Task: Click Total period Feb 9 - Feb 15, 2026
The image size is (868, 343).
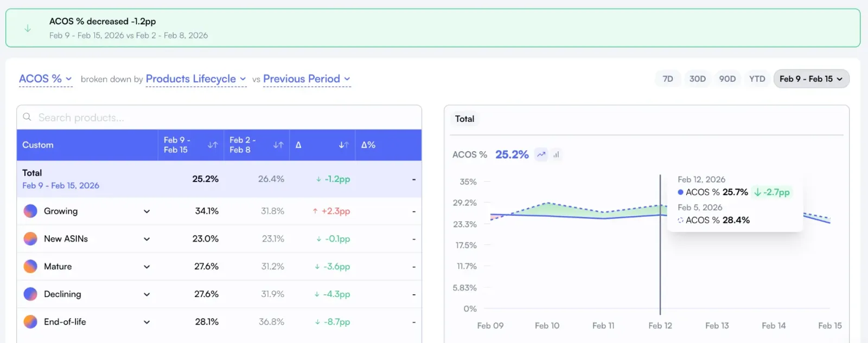Action: (x=61, y=185)
